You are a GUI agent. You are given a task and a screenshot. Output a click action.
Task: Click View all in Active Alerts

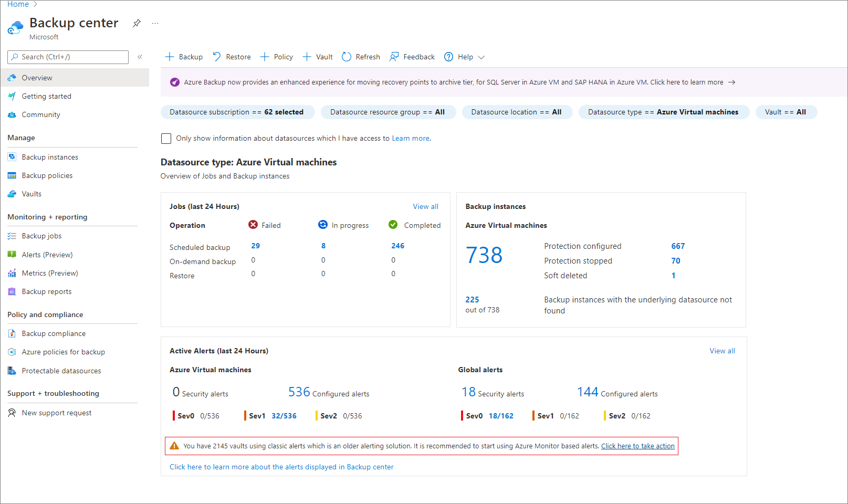(x=722, y=351)
